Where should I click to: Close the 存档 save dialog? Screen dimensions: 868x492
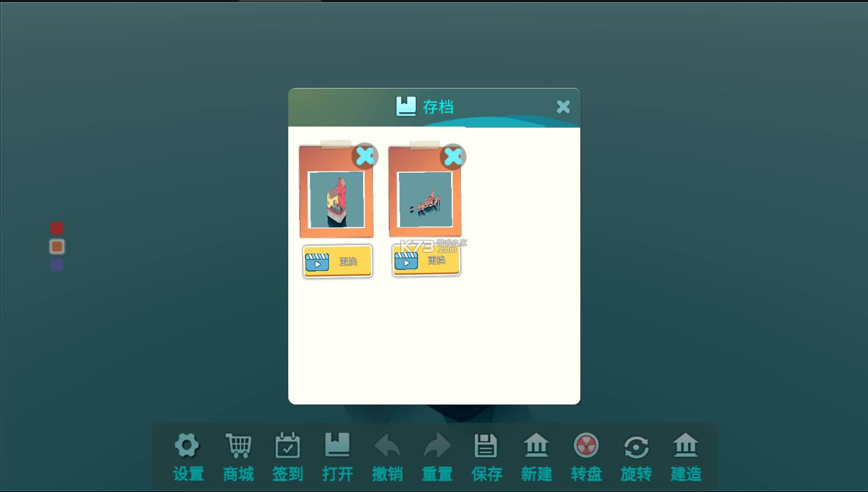(x=563, y=107)
